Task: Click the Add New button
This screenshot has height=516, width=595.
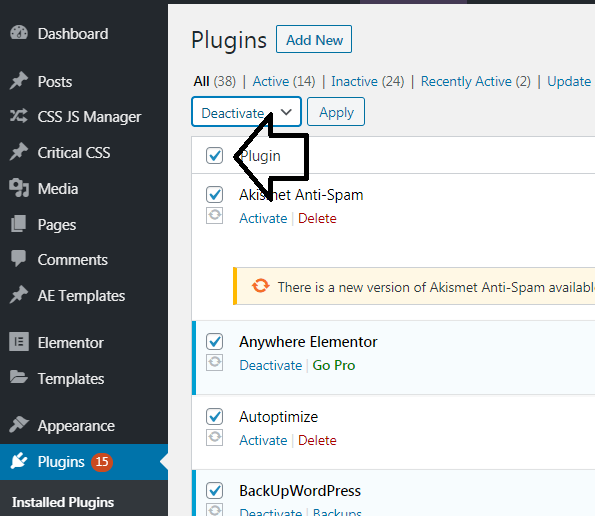Action: pyautogui.click(x=314, y=39)
